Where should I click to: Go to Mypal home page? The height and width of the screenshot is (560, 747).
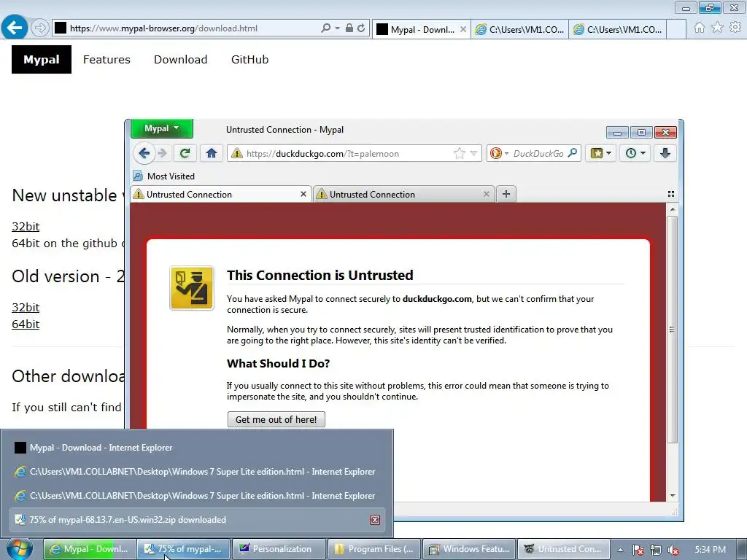click(x=212, y=153)
